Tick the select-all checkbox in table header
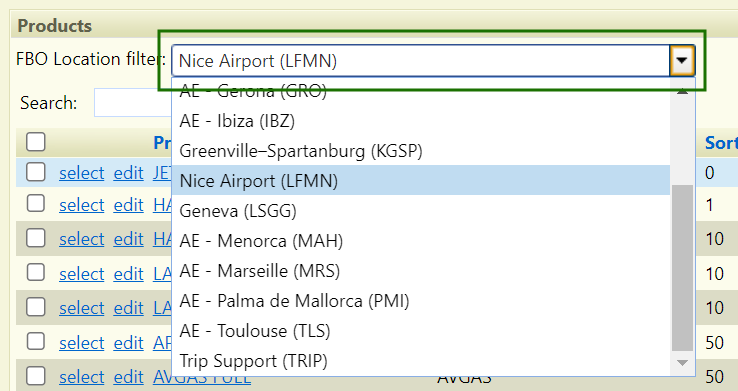738x391 pixels. tap(36, 142)
